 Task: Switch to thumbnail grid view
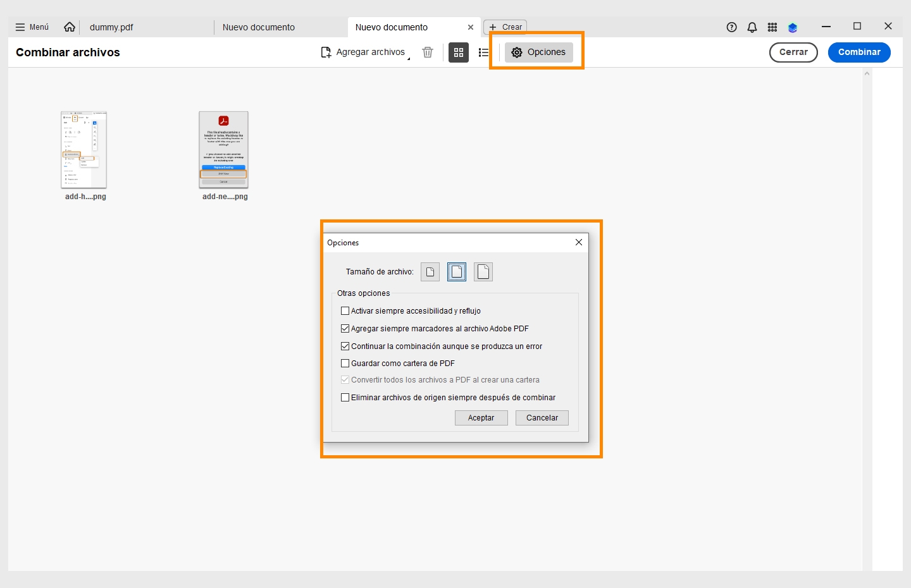[x=459, y=52]
